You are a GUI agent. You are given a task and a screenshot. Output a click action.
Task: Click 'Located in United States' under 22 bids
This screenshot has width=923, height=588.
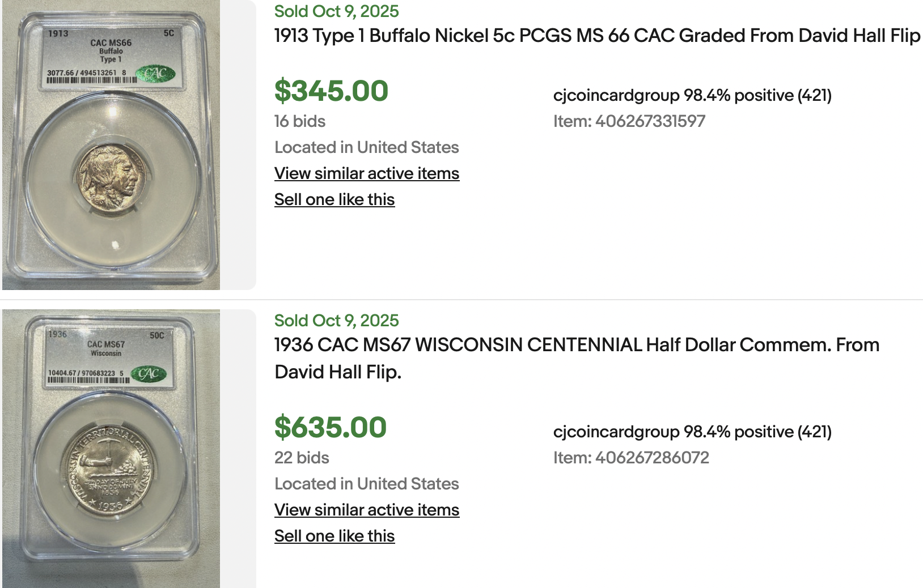point(367,484)
